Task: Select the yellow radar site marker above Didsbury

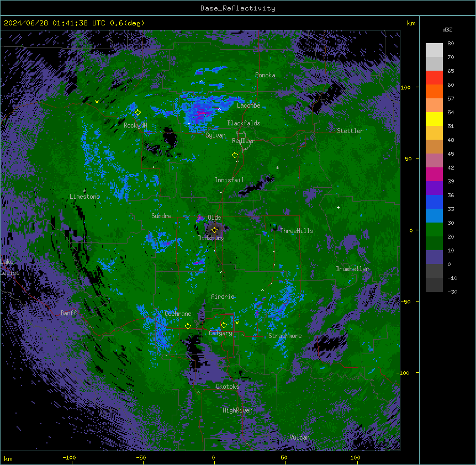Action: pyautogui.click(x=214, y=230)
